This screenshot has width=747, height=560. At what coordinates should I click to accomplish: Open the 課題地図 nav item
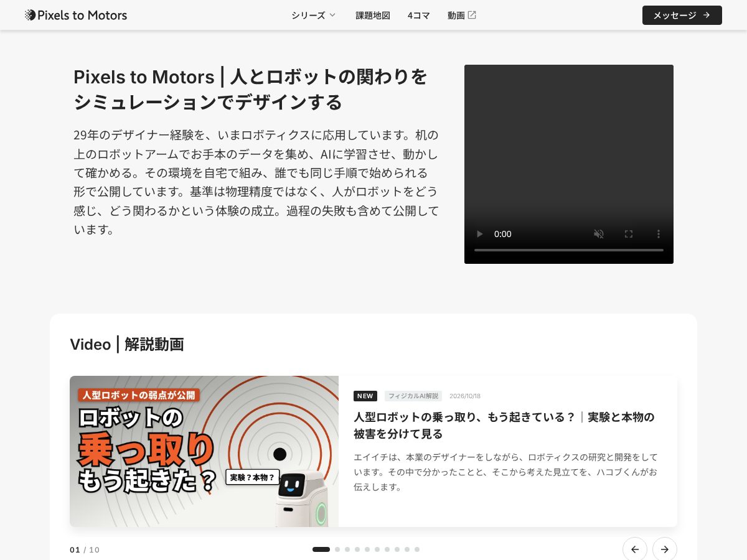(373, 15)
